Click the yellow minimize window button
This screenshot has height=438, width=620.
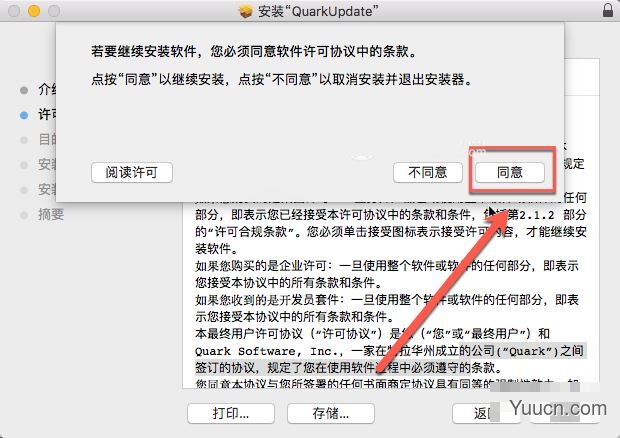(34, 11)
